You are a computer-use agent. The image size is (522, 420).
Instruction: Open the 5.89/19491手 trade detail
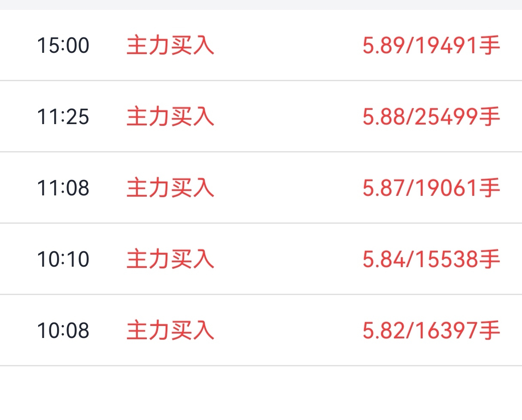pyautogui.click(x=431, y=46)
